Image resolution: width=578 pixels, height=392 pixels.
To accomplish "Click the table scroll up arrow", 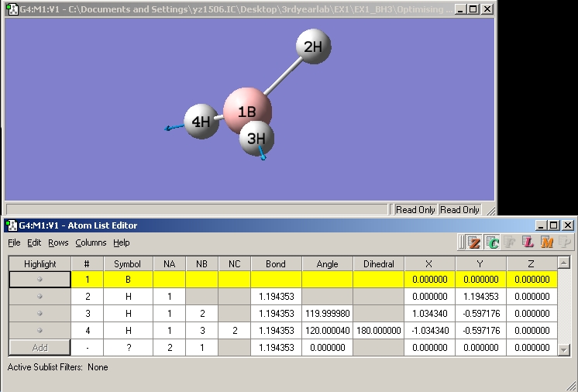I will (x=563, y=263).
